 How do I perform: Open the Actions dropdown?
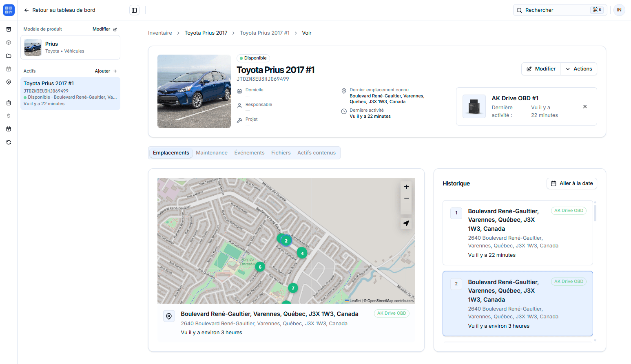point(579,69)
